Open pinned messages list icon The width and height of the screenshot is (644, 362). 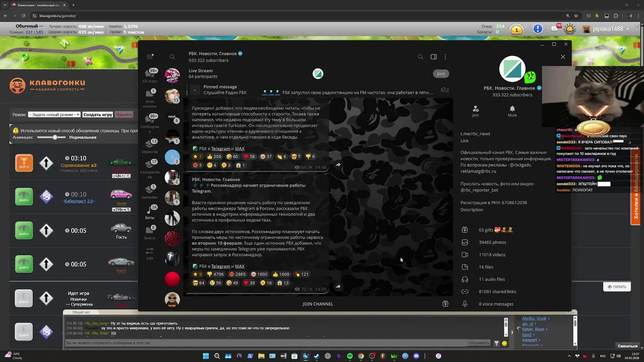click(445, 90)
